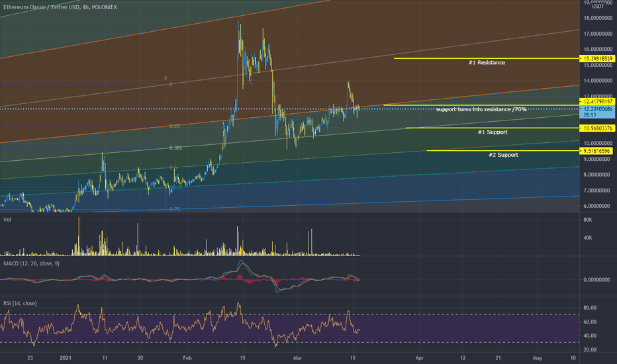This screenshot has height=364, width=617.
Task: Select the yellow #1 Resistance horizontal line
Action: (487, 59)
